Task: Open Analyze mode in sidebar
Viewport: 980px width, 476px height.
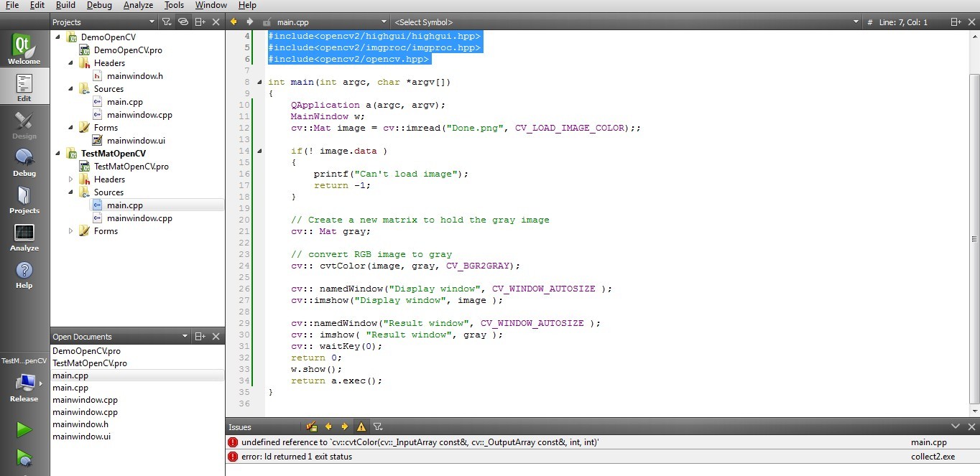Action: (24, 237)
